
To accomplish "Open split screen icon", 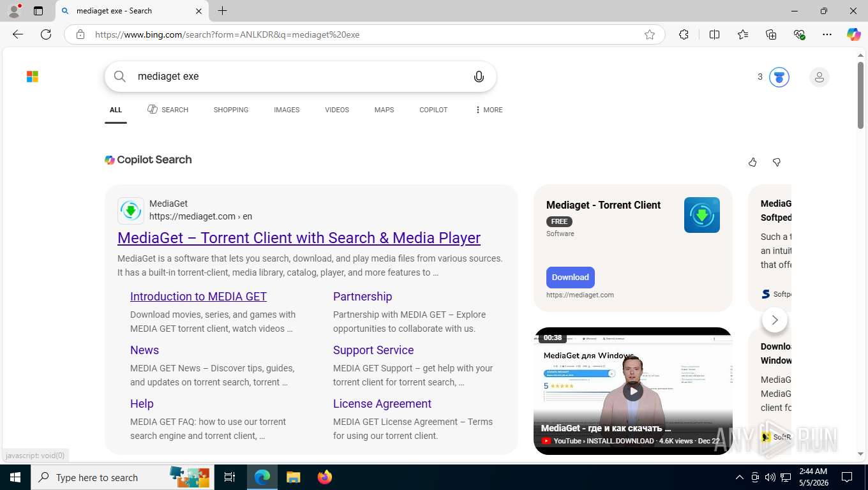I will click(714, 34).
